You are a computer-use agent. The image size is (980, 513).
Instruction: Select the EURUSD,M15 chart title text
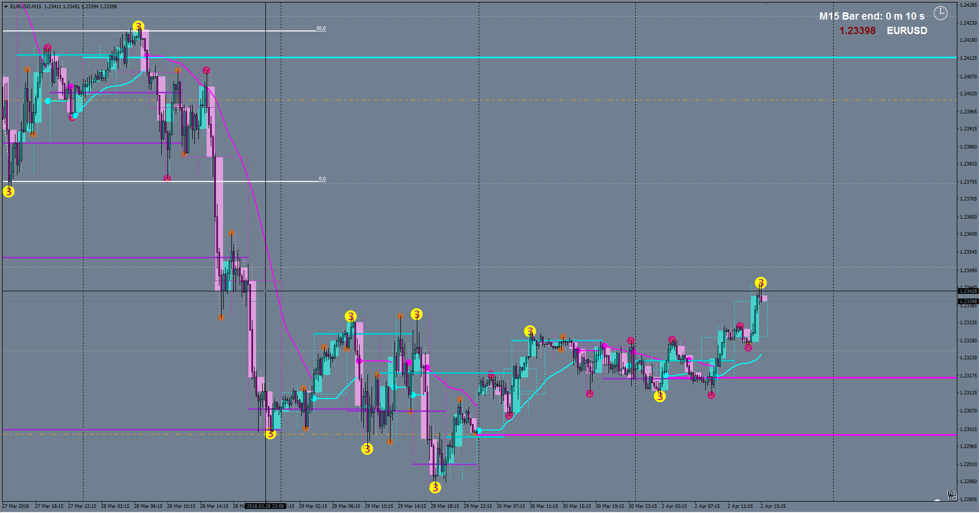click(x=26, y=7)
